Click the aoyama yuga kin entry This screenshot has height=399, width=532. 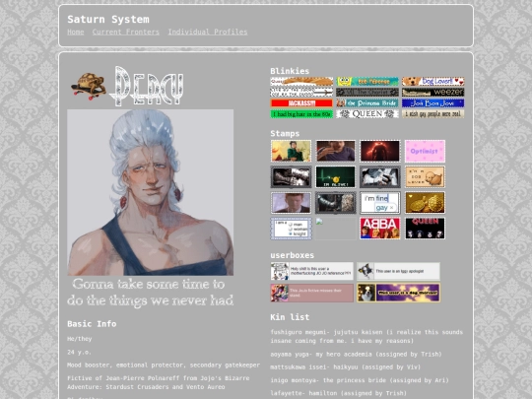coord(356,354)
